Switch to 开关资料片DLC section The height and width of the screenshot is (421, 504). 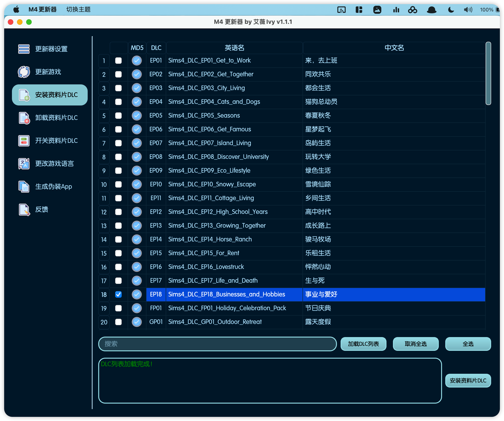[50, 141]
